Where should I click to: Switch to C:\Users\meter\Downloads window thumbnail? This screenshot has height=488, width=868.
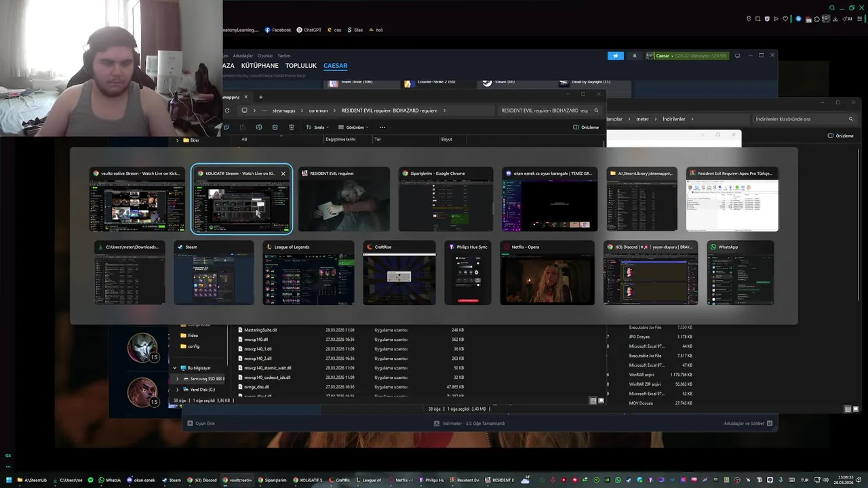(130, 272)
